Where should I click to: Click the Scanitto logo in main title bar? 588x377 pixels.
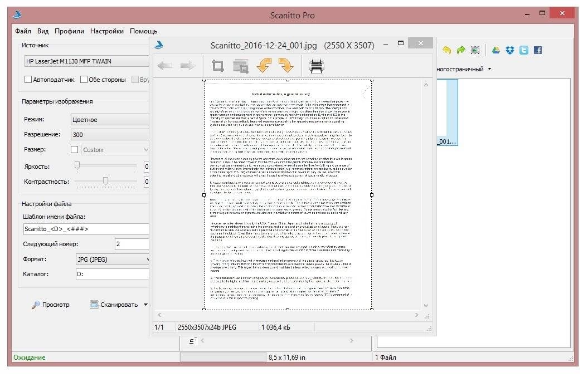click(17, 15)
